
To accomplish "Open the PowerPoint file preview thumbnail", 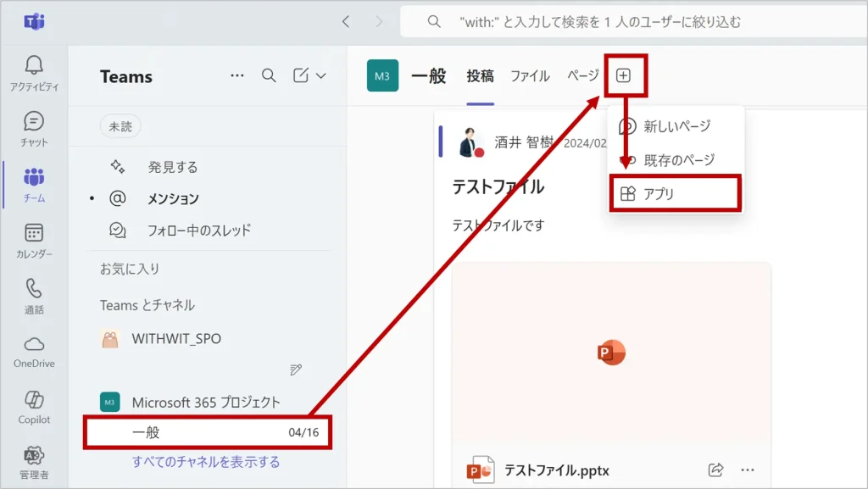I will 611,352.
